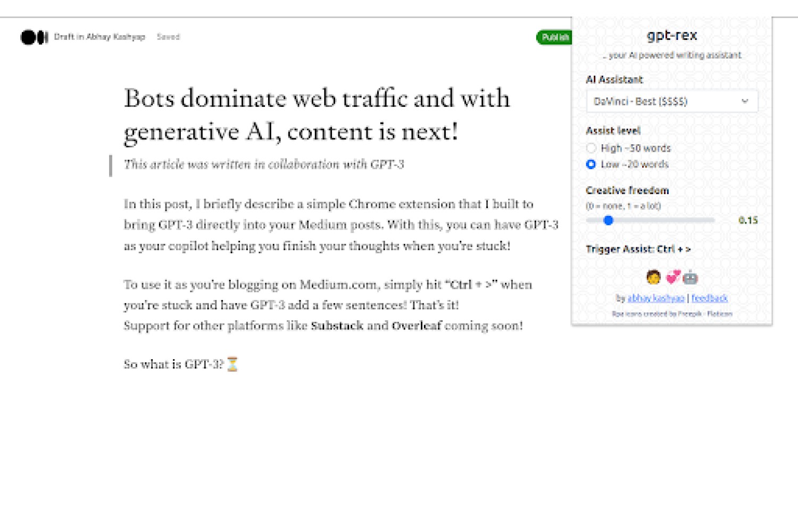Click the person emoji in gpt-rex panel

pos(653,277)
